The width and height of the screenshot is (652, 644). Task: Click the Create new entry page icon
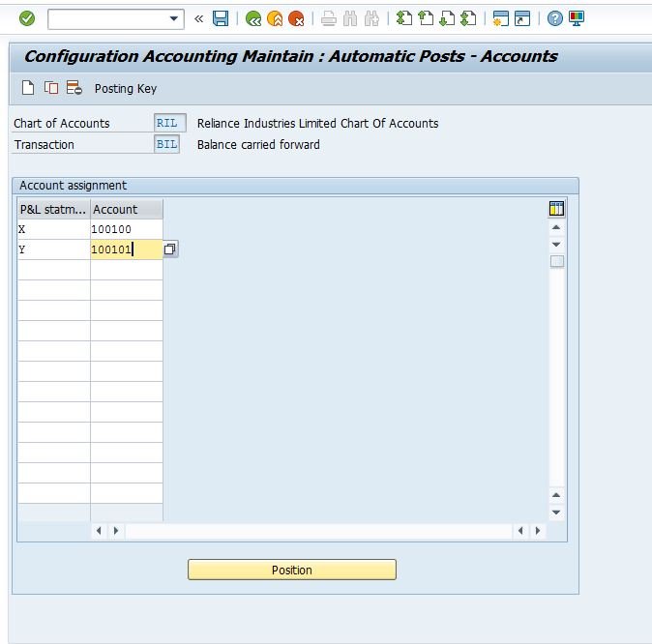tap(28, 88)
